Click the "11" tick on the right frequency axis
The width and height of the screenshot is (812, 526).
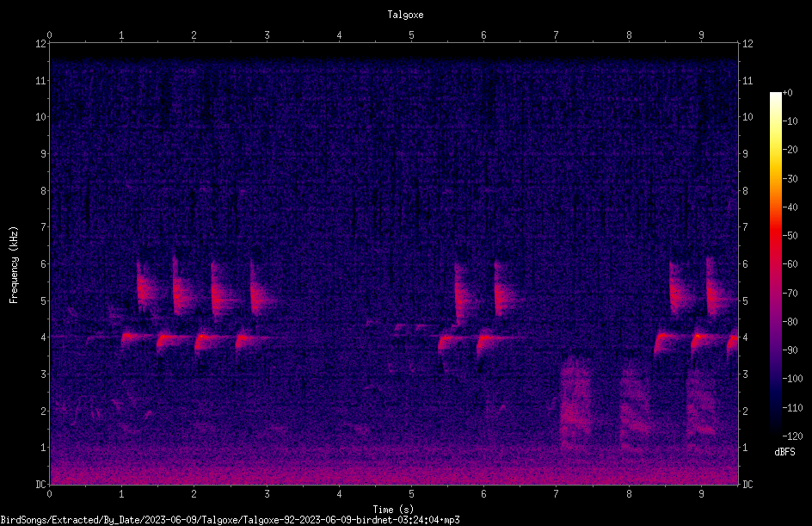(747, 80)
